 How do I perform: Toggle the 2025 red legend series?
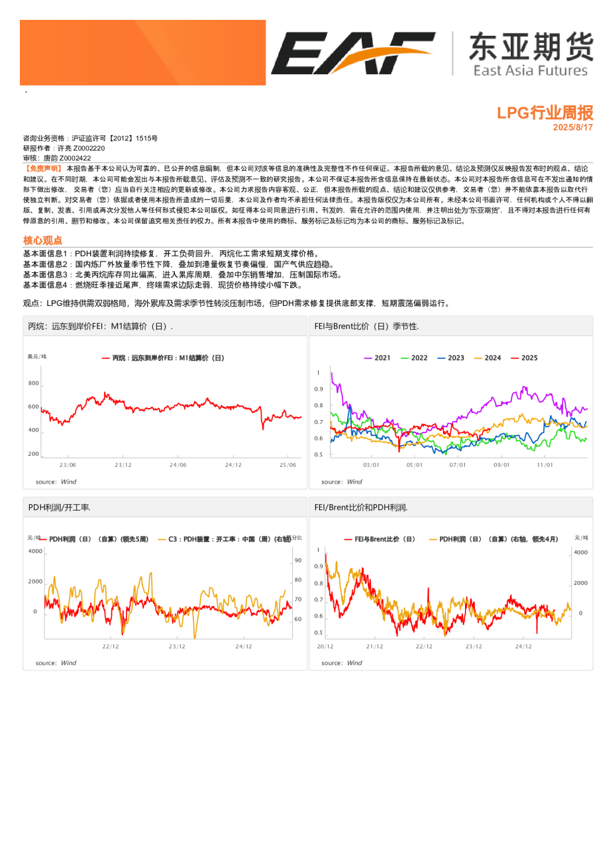coord(525,358)
